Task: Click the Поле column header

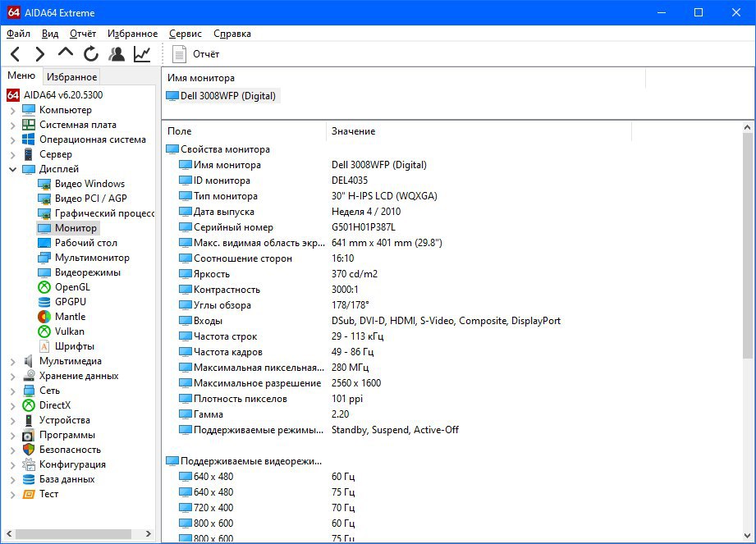Action: click(x=245, y=131)
